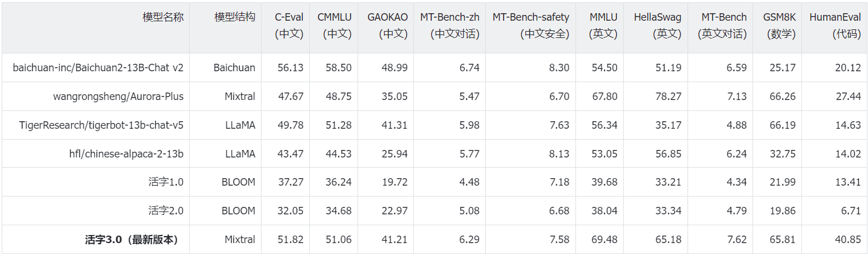868x254 pixels.
Task: Click the 78.27 HellaSwag score cell
Action: [669, 97]
